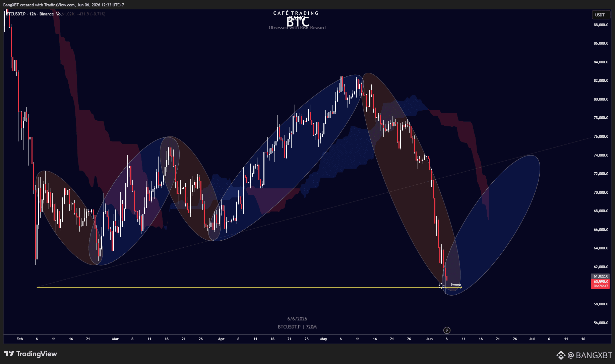The width and height of the screenshot is (615, 364).
Task: Click the Jun label on the time axis
Action: click(429, 339)
